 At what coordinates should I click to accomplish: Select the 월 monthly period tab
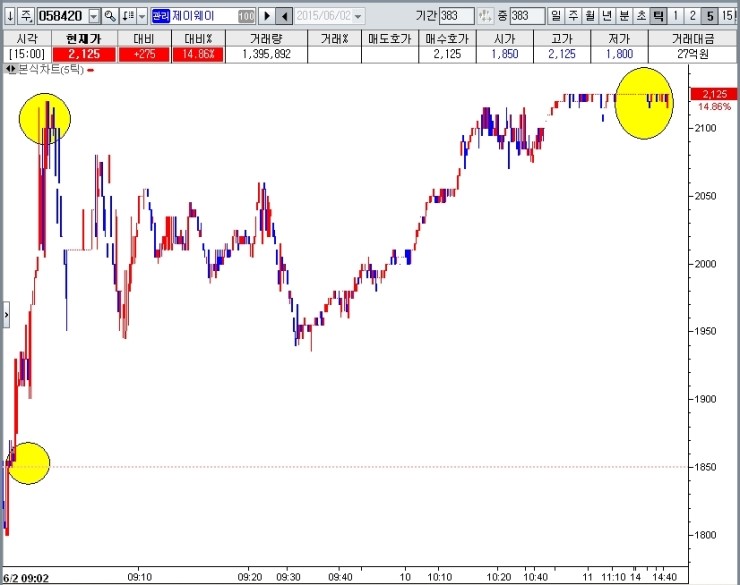pos(590,16)
